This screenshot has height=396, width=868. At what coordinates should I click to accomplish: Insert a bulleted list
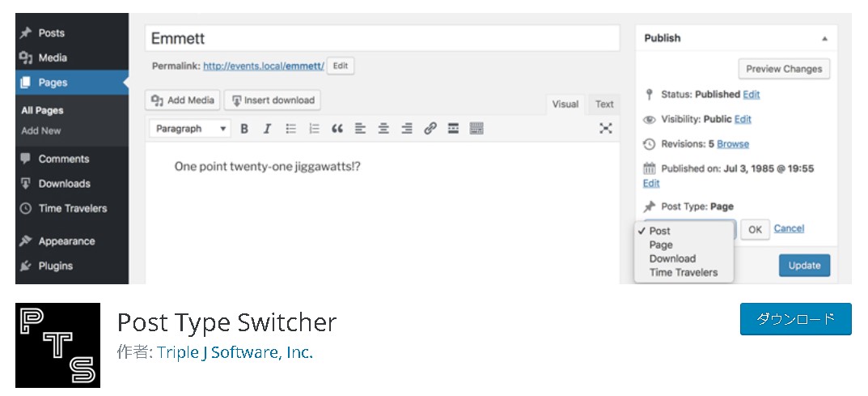(x=291, y=129)
